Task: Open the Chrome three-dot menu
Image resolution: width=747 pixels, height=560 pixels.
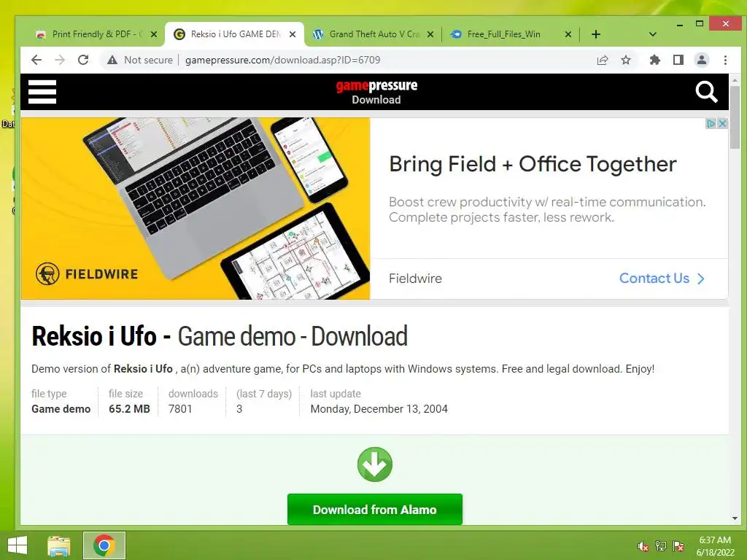Action: (x=725, y=60)
